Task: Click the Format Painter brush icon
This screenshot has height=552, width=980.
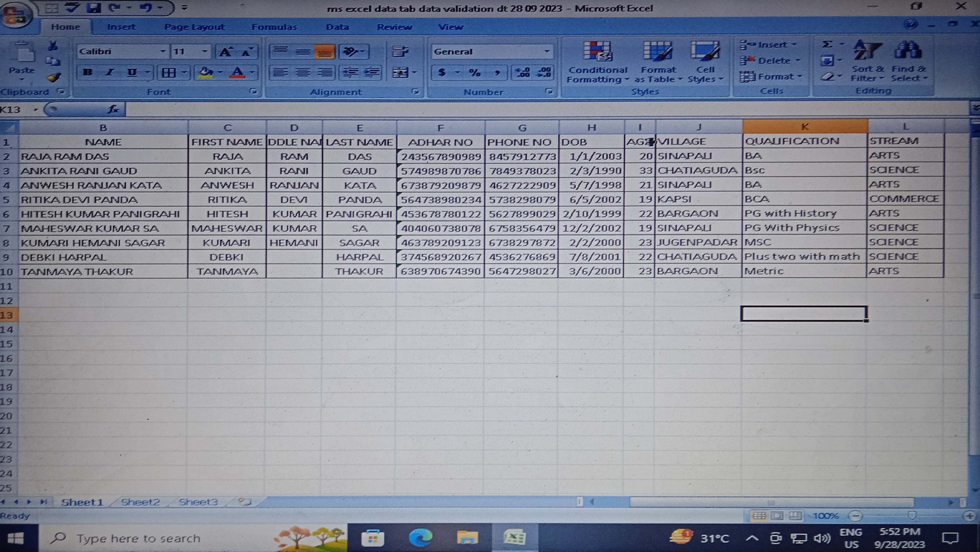Action: [53, 78]
